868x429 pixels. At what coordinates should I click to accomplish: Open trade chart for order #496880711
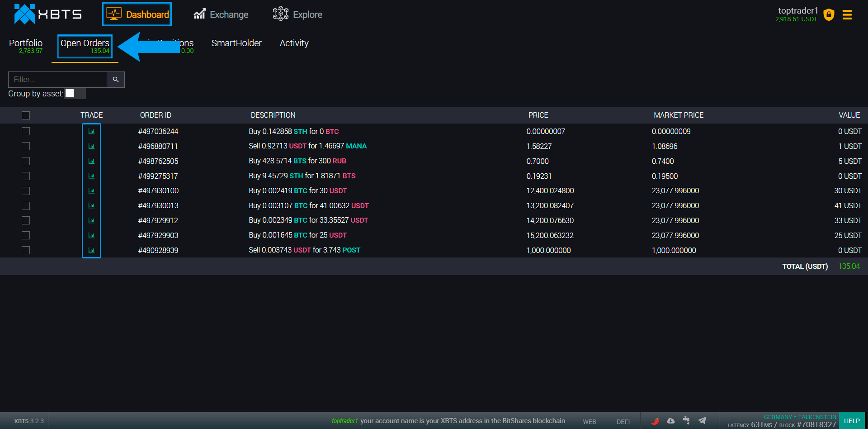91,146
